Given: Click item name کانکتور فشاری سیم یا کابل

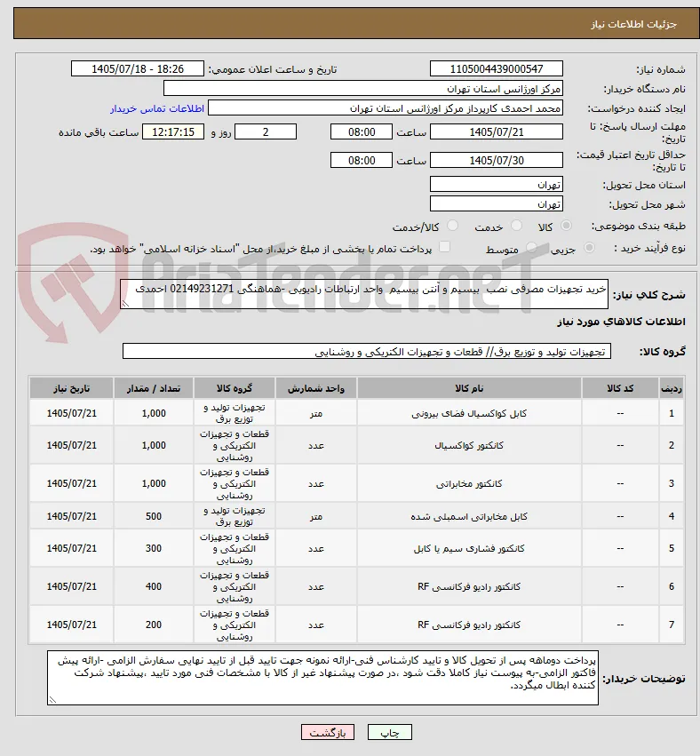Looking at the screenshot, I should click(x=469, y=549).
